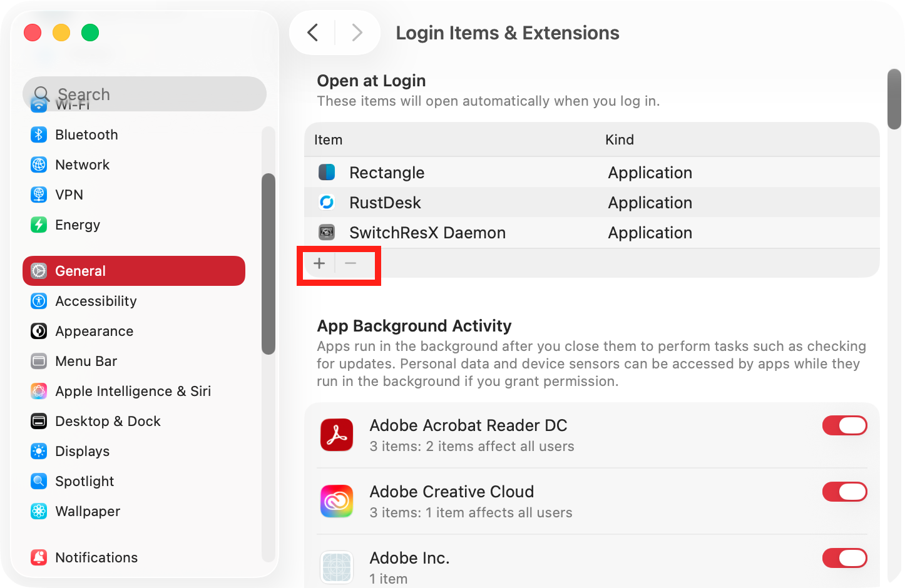This screenshot has height=588, width=905.
Task: Click the Wallpaper flower icon
Action: click(39, 511)
